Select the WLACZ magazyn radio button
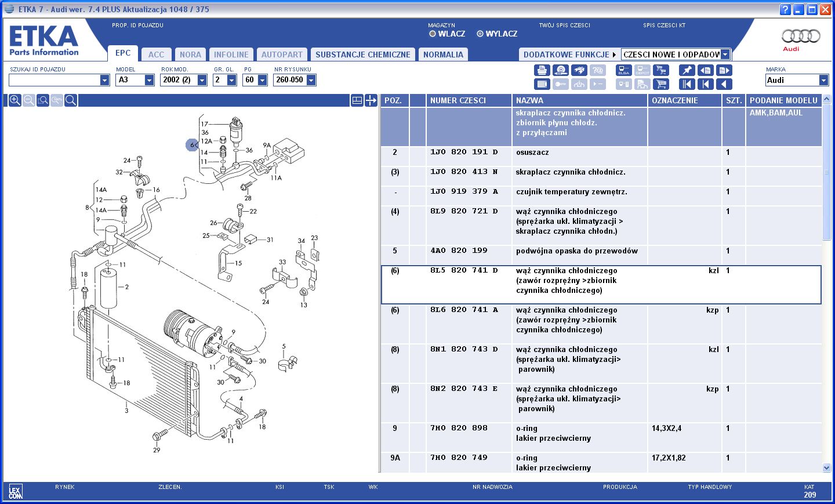Viewport: 835px width, 504px height. click(433, 34)
